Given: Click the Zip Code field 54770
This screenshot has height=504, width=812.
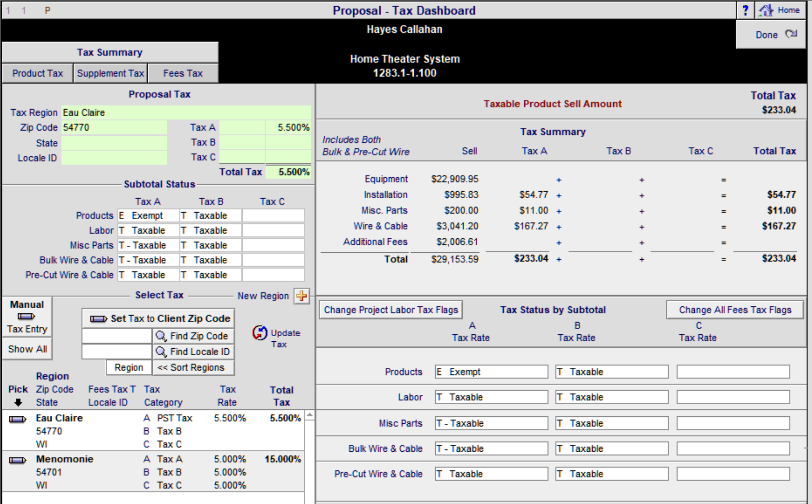Looking at the screenshot, I should click(x=114, y=127).
